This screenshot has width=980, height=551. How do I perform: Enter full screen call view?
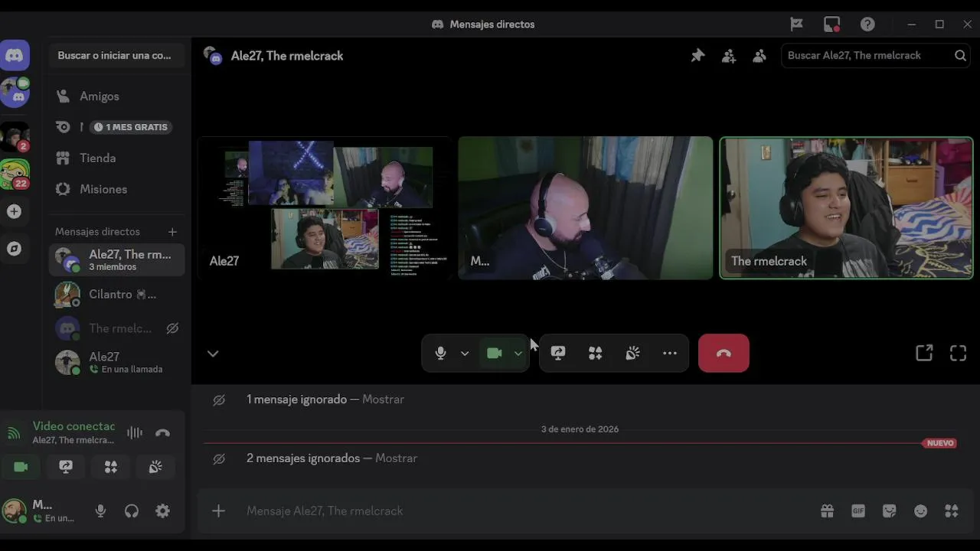point(959,353)
